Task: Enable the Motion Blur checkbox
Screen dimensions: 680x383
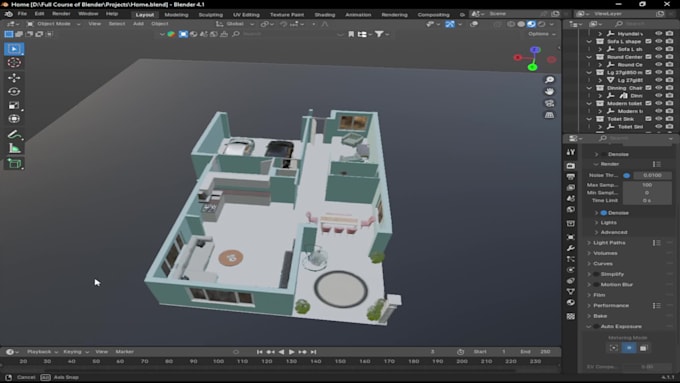Action: (596, 285)
